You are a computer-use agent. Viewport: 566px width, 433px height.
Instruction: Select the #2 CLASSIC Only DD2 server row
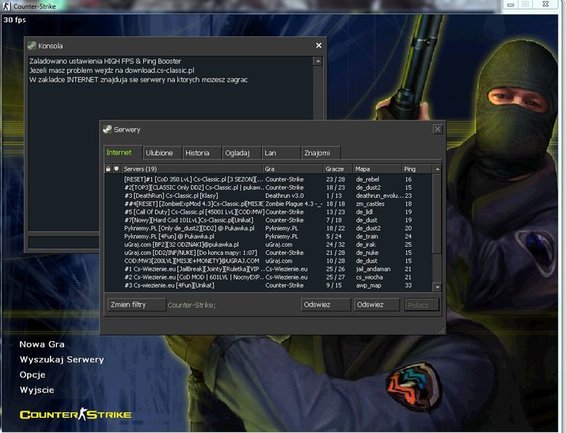[268, 188]
